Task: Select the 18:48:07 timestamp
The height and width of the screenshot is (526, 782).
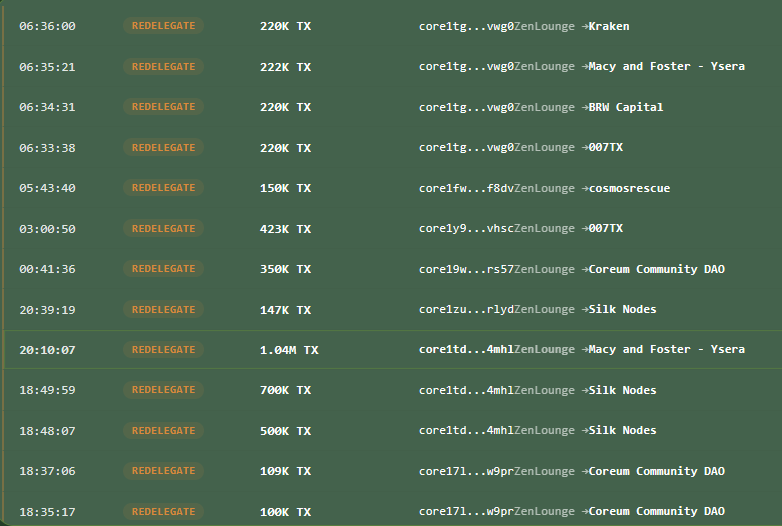Action: tap(47, 431)
